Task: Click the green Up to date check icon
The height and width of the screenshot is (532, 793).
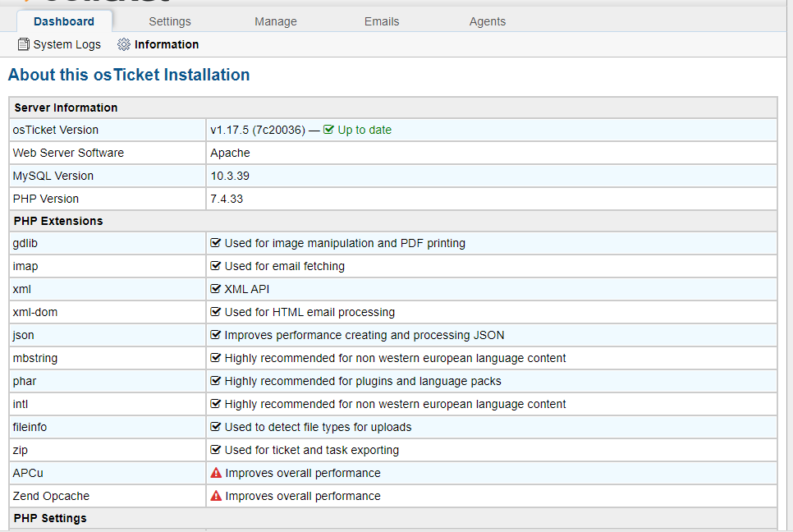Action: tap(329, 130)
